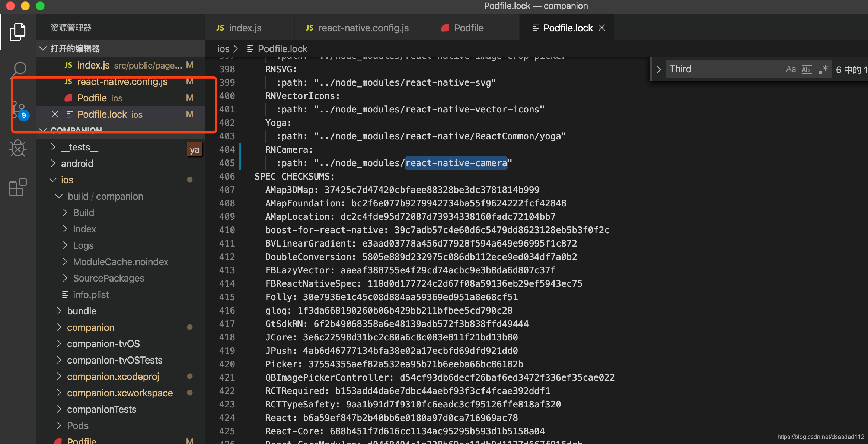The height and width of the screenshot is (444, 868).
Task: Open the Debug view icon
Action: (17, 149)
